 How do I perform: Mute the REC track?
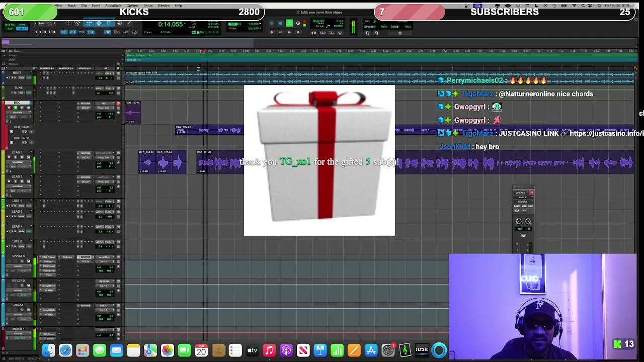click(28, 107)
